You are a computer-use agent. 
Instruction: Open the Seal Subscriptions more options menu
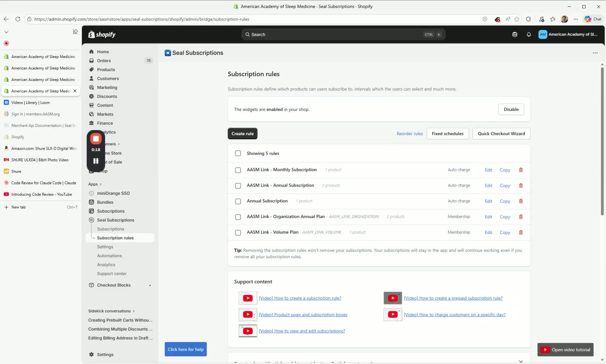(x=595, y=53)
